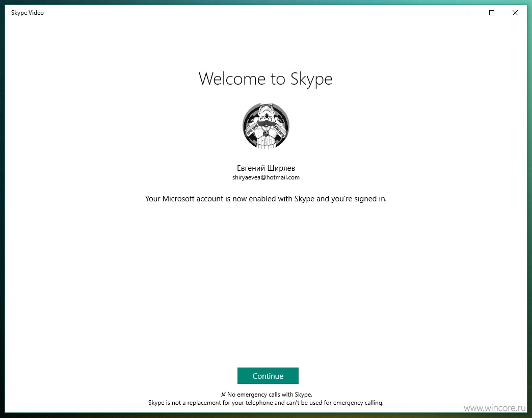Viewport: 532px width, 418px height.
Task: Click the name Евгений Ширяев
Action: pos(266,168)
